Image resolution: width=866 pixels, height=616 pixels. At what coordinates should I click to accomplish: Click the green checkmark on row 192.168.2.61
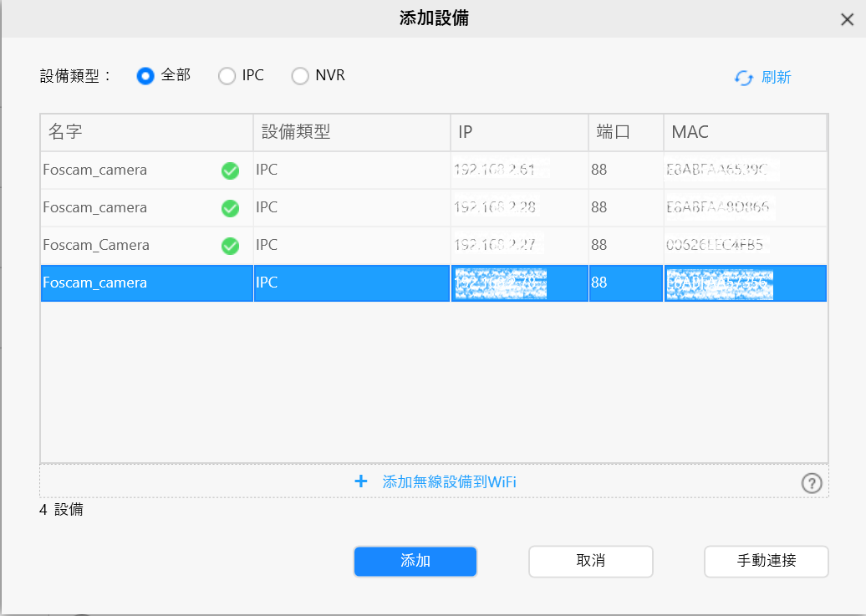point(231,171)
